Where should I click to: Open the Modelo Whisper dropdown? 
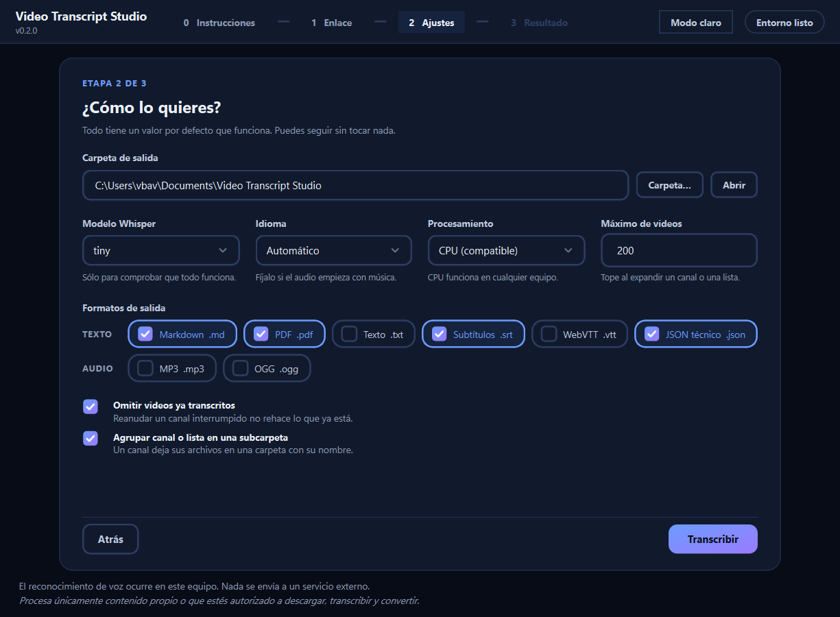(x=161, y=250)
